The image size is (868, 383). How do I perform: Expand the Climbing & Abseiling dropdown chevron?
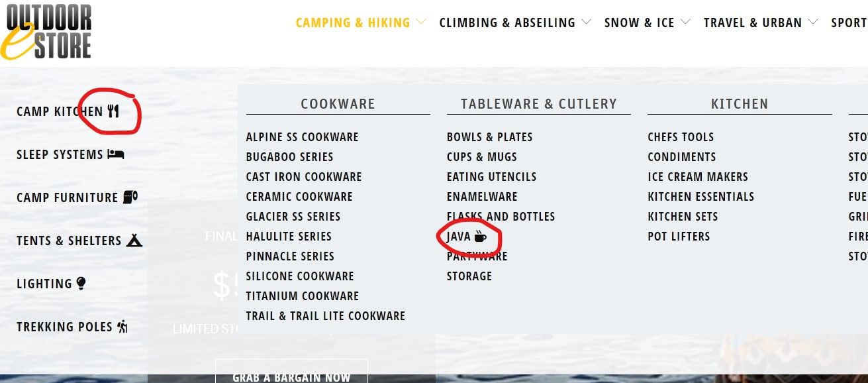586,23
